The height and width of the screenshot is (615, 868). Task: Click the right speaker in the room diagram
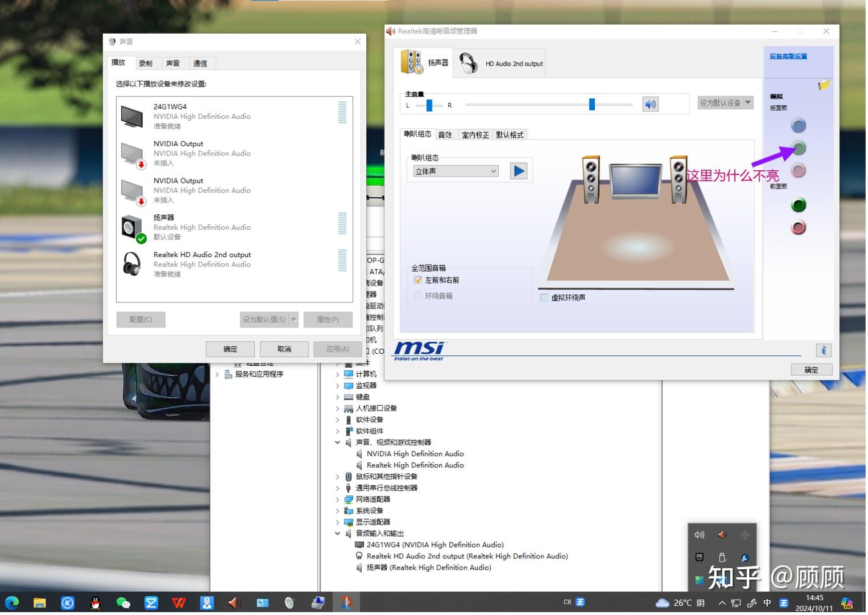pyautogui.click(x=678, y=179)
